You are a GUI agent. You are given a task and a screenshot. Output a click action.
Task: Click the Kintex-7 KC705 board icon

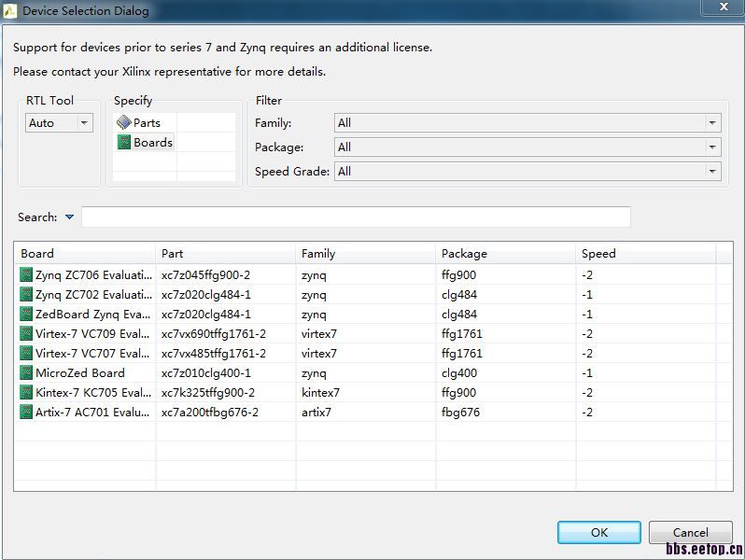(26, 392)
